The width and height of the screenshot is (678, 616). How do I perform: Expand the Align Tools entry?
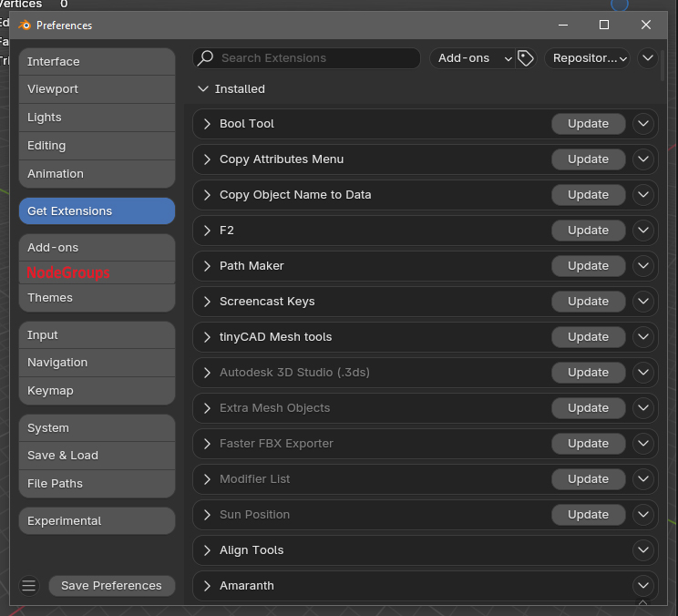[207, 549]
